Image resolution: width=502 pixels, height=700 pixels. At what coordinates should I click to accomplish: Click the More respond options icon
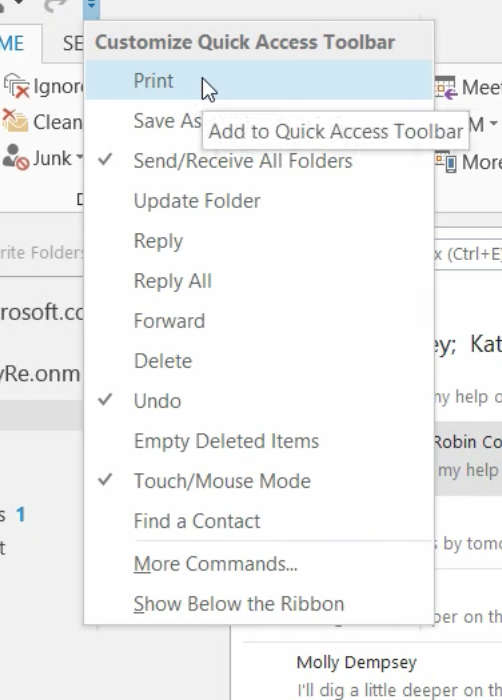446,162
